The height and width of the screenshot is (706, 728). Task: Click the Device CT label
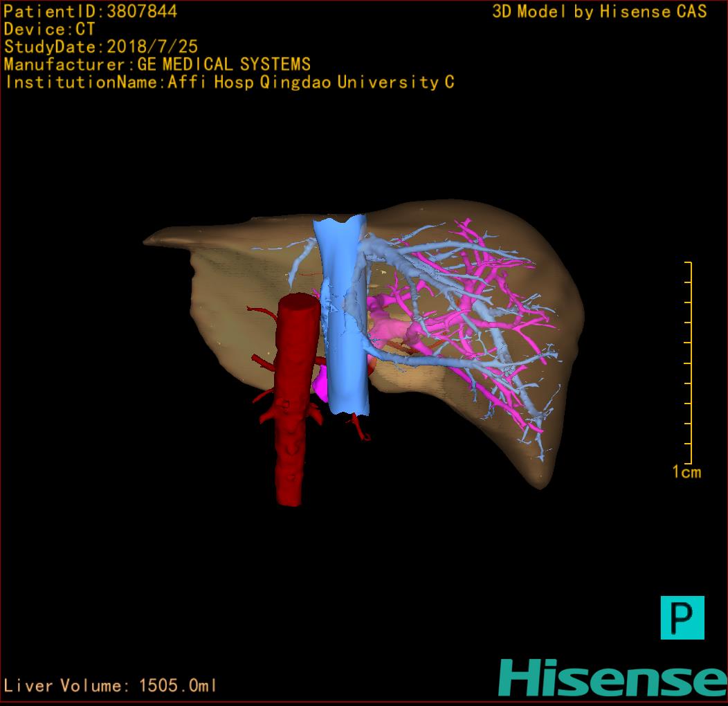click(49, 29)
